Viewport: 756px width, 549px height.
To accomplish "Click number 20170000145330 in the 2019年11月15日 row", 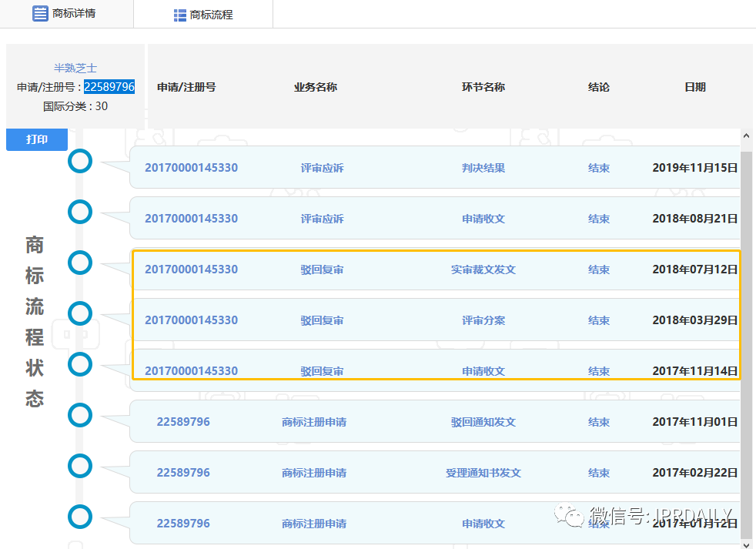I will pyautogui.click(x=192, y=168).
